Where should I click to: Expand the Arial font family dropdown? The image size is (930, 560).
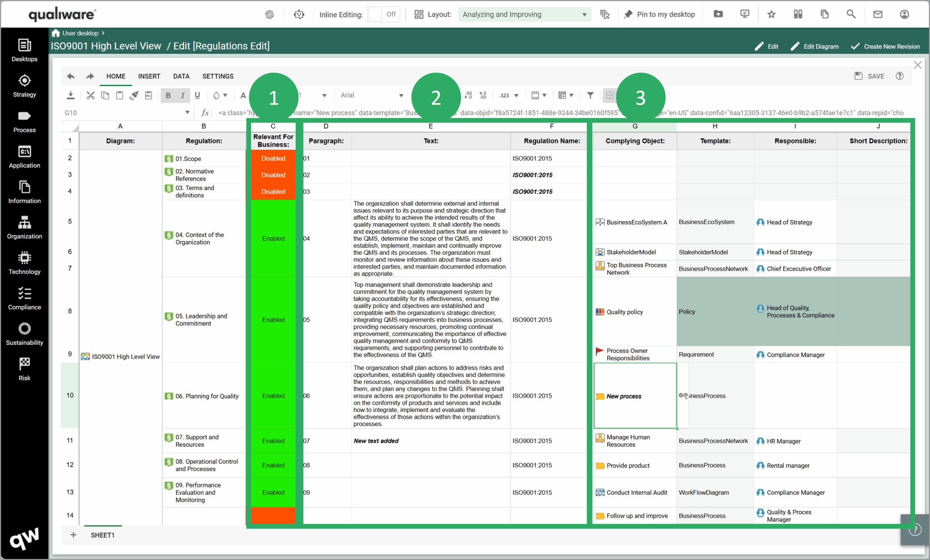(401, 95)
